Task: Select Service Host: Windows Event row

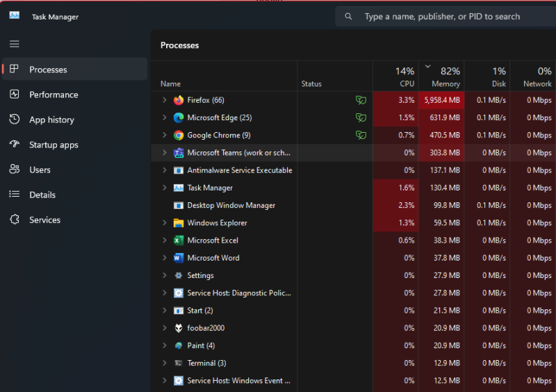Action: (354, 381)
